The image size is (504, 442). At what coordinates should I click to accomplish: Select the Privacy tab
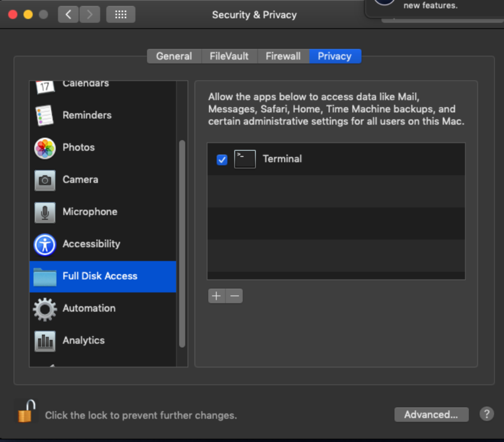pyautogui.click(x=335, y=56)
